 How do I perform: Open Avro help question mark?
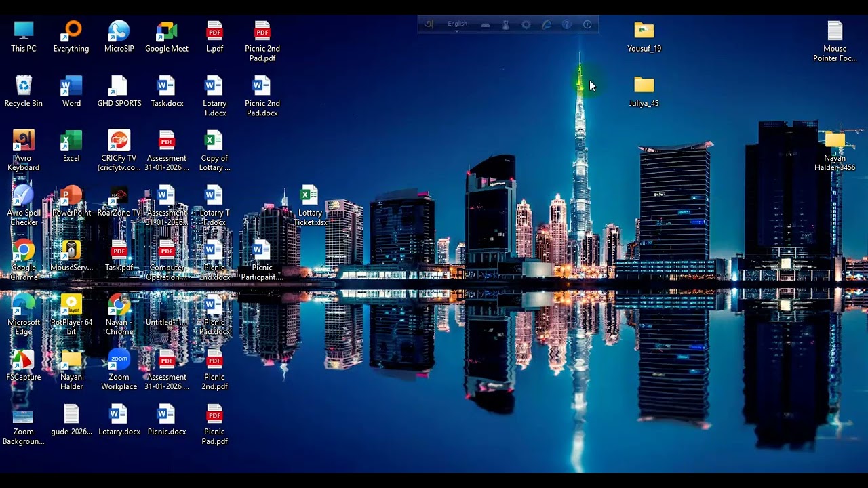coord(567,24)
